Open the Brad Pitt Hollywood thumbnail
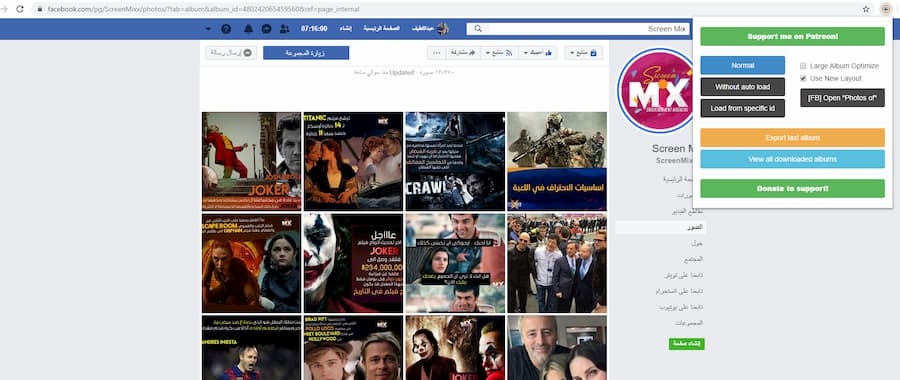Screen dimensions: 900x380 353,348
